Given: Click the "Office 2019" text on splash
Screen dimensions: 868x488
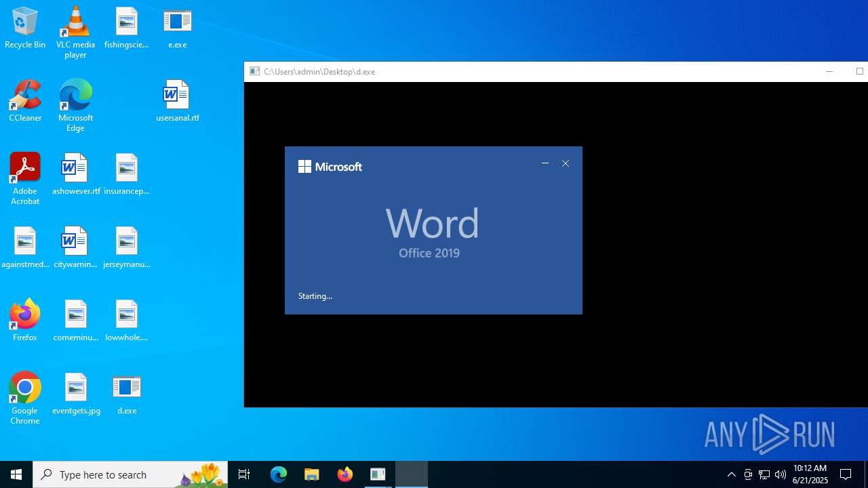Looking at the screenshot, I should point(429,253).
